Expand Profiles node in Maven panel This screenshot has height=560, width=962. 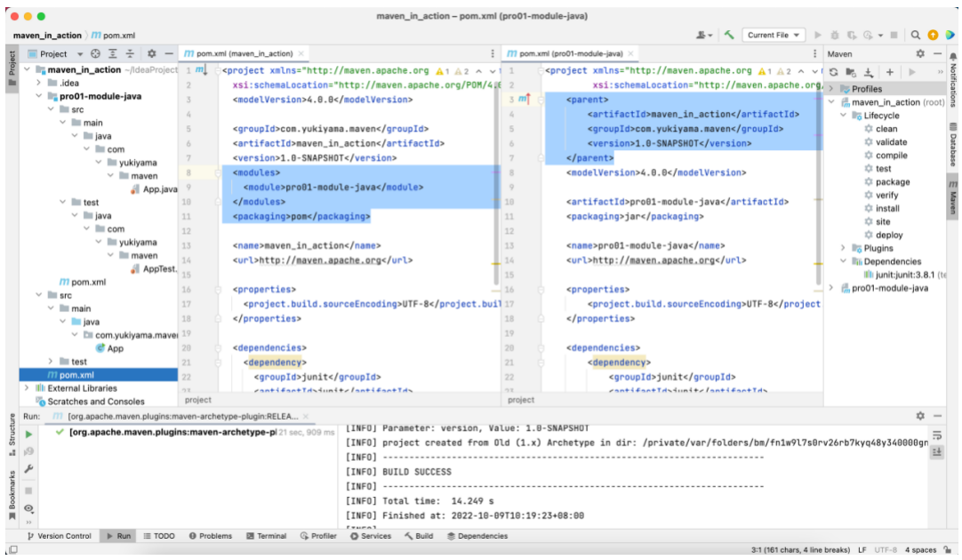[x=832, y=89]
